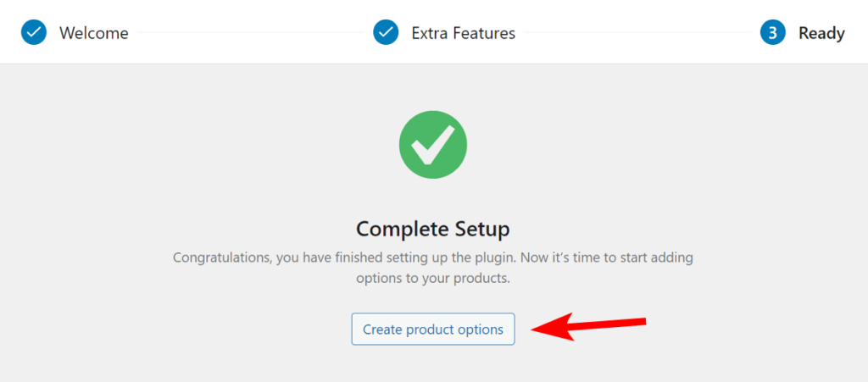The height and width of the screenshot is (382, 868).
Task: Click progress line between Extra Features and Ready
Action: 637,34
